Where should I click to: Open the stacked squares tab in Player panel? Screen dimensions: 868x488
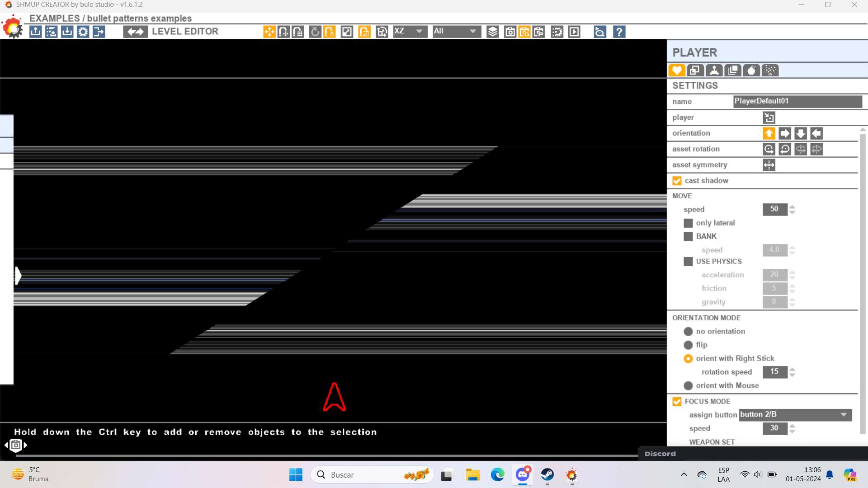point(733,70)
